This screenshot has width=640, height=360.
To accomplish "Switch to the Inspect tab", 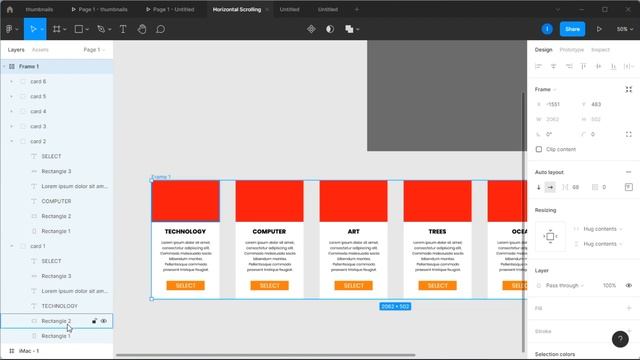I will click(x=600, y=50).
